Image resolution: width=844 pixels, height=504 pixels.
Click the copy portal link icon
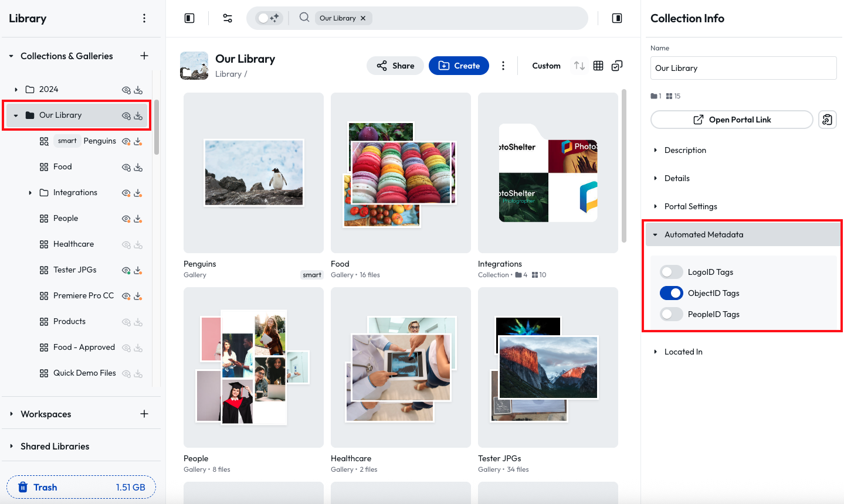pos(827,120)
